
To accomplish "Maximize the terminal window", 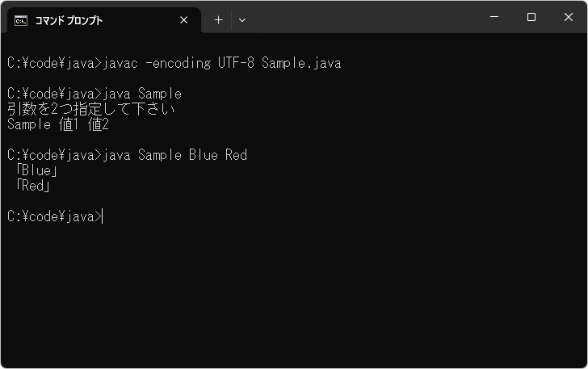I will (x=531, y=17).
